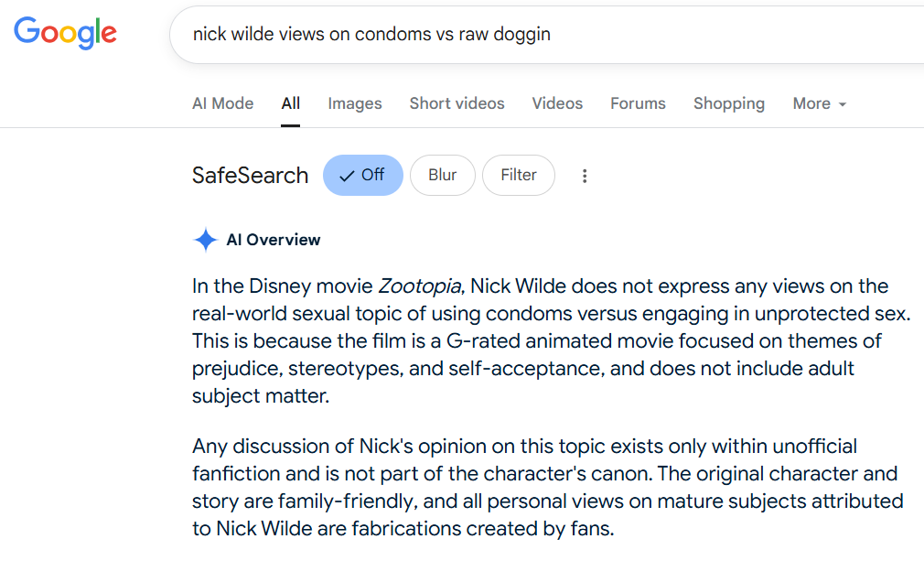
Task: Open the Images tab
Action: click(x=355, y=103)
